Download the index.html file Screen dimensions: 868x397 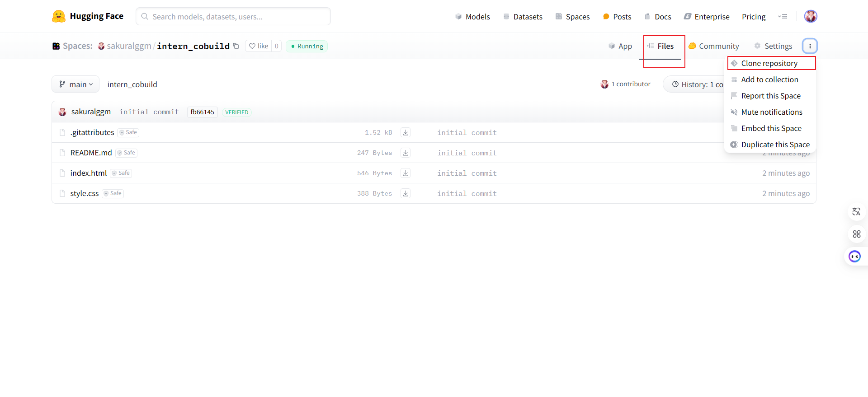406,173
